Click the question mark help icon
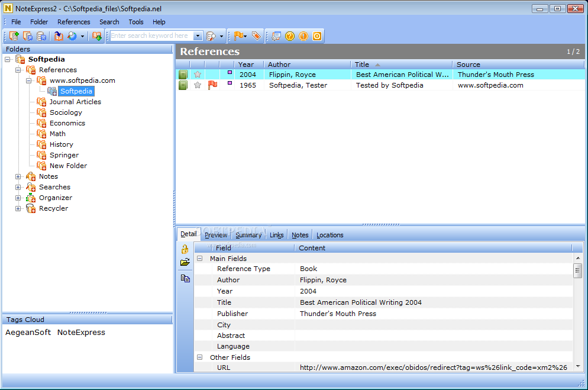This screenshot has height=390, width=588. 290,36
